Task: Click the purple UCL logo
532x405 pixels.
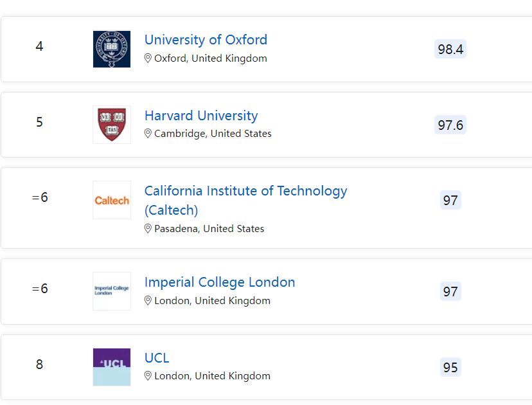Action: click(111, 366)
